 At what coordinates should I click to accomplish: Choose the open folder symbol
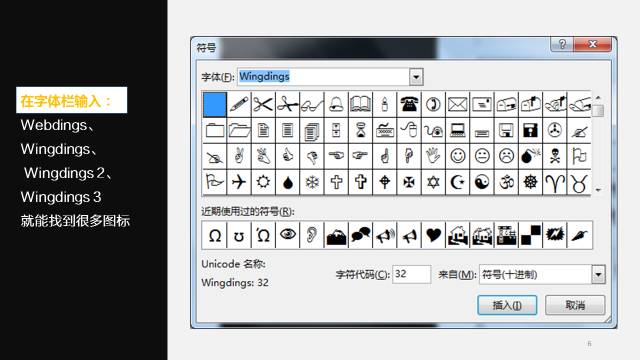click(239, 131)
